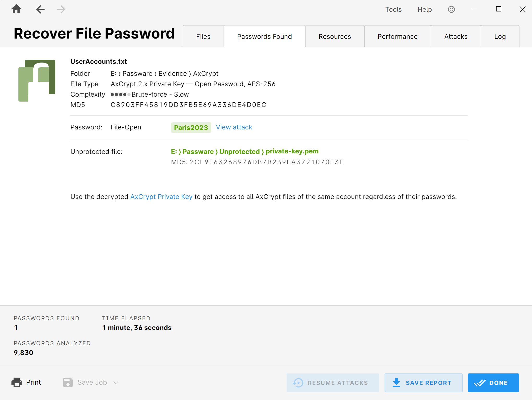Open the Attacks tab
532x400 pixels.
coord(456,36)
